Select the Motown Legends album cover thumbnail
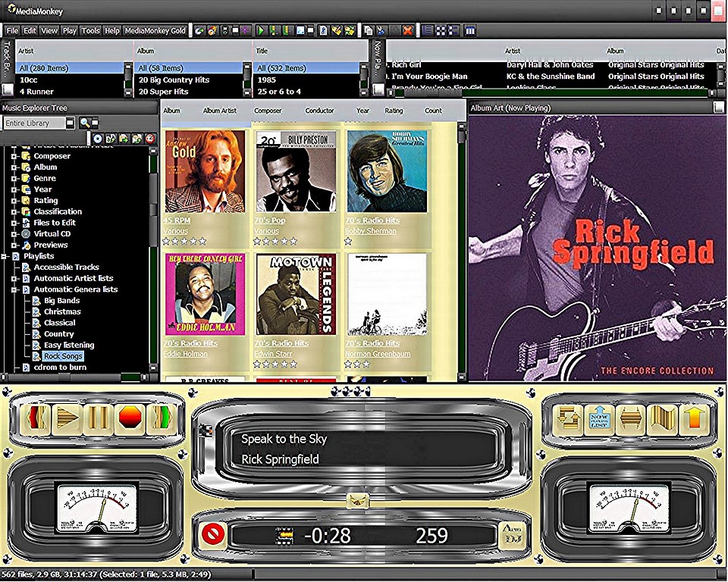 pos(297,294)
